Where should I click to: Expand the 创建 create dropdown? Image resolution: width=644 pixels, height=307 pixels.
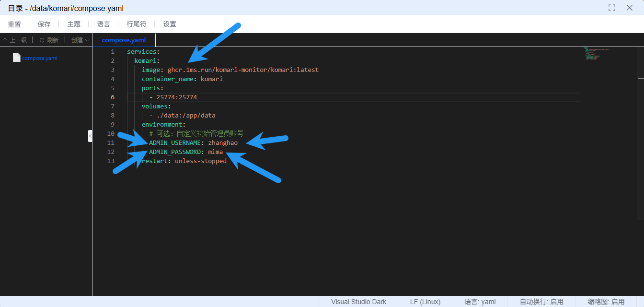click(79, 40)
